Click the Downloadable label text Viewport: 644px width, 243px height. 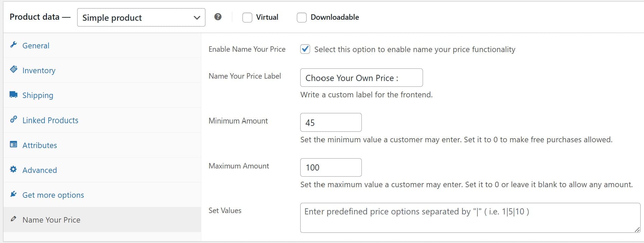[x=335, y=17]
